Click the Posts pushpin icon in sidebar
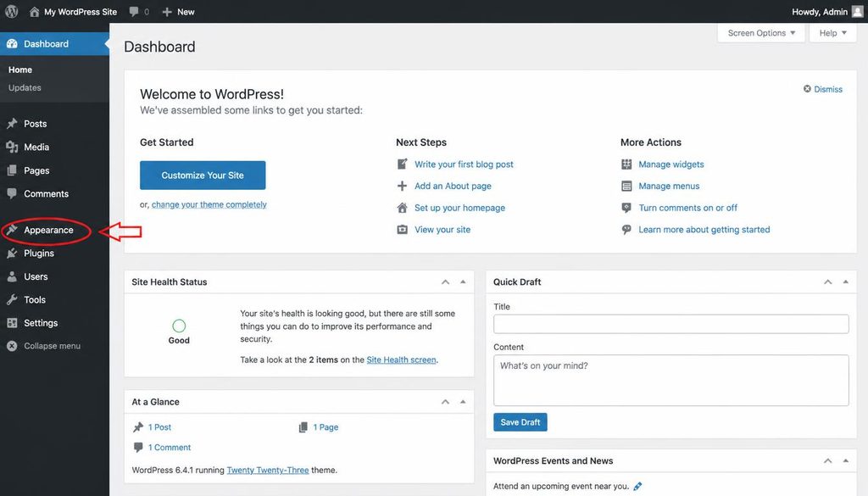This screenshot has height=496, width=868. 12,124
